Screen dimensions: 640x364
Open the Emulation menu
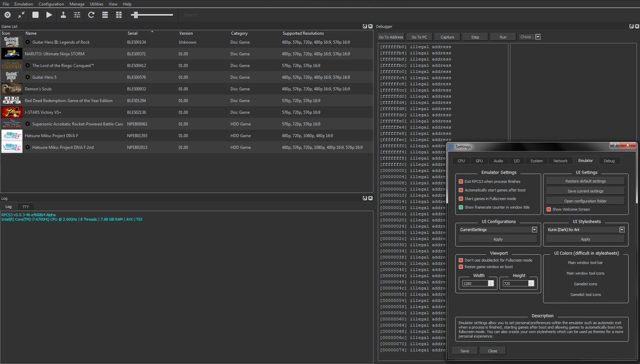pos(23,4)
